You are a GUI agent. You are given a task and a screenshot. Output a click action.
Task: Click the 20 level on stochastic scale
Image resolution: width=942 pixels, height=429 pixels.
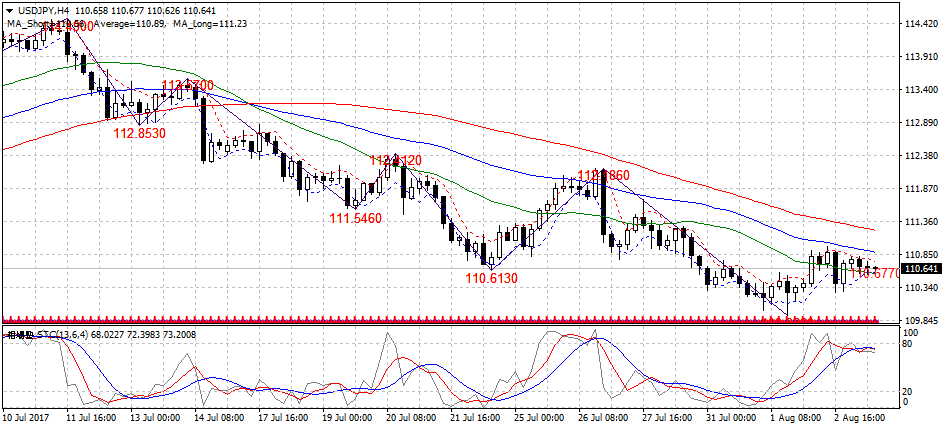(x=909, y=391)
